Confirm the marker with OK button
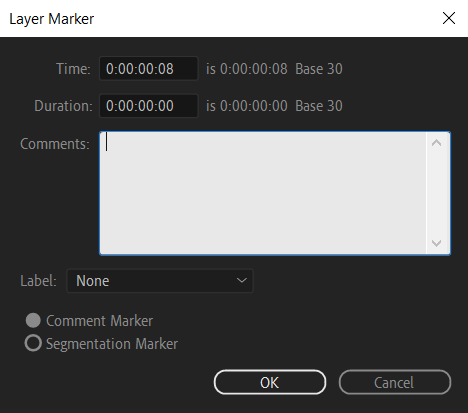Image resolution: width=468 pixels, height=413 pixels. coord(270,382)
